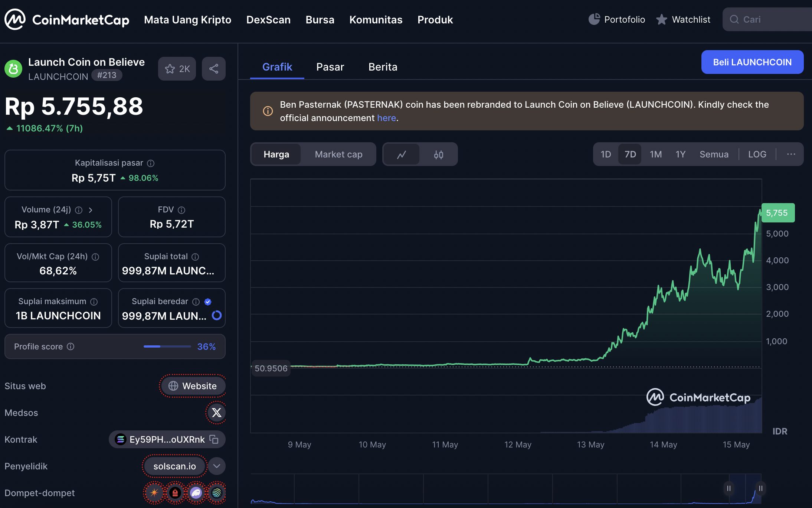Show FDV info icon
The image size is (812, 508).
(x=181, y=210)
